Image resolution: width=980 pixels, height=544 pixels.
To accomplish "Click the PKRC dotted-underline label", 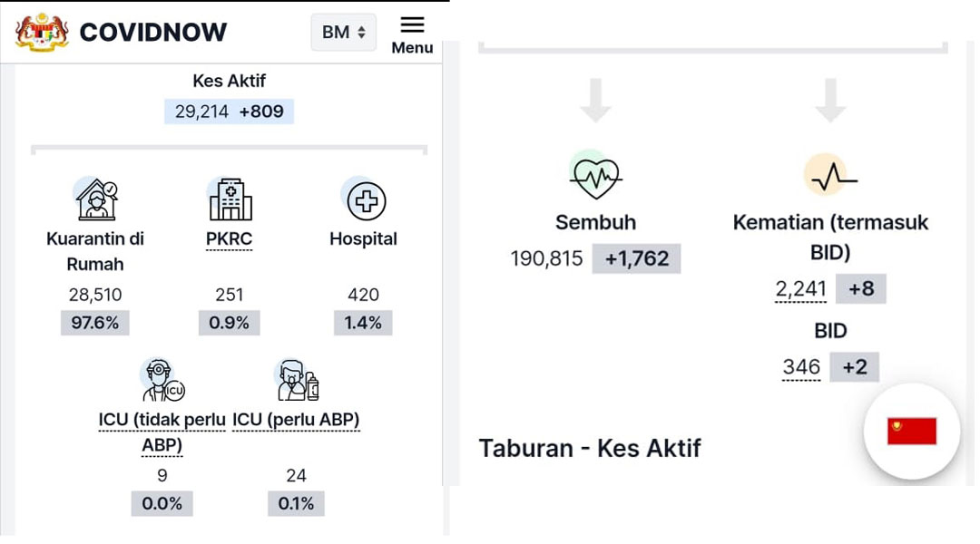I will tap(230, 239).
